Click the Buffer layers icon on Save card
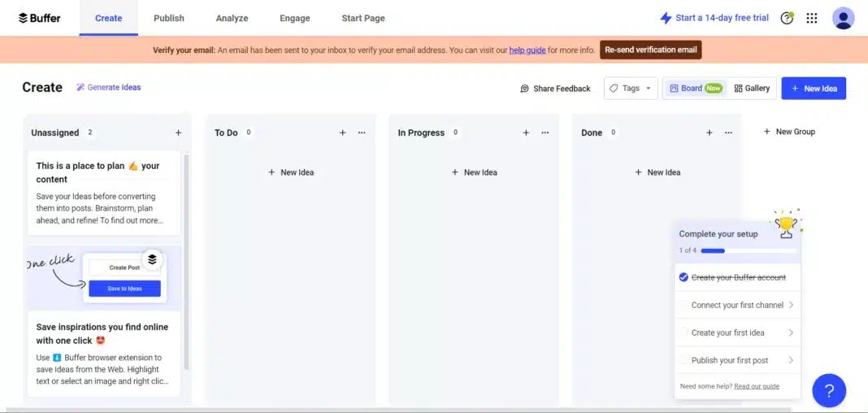868x413 pixels. 152,259
